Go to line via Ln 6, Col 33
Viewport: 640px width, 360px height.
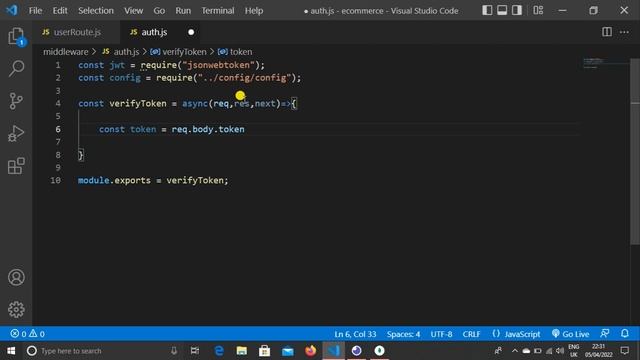[x=355, y=334]
